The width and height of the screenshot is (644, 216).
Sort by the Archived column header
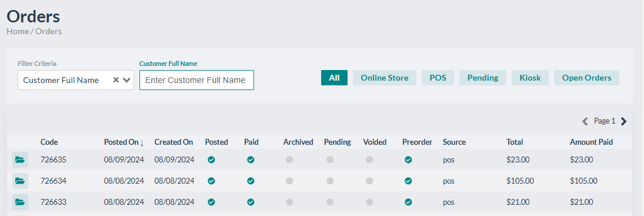coord(298,142)
